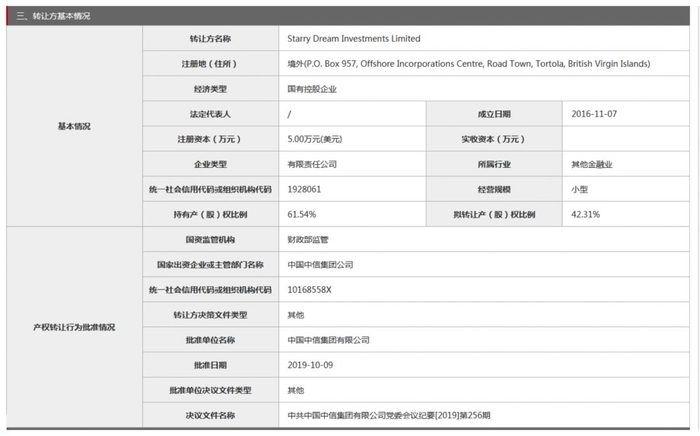
Task: Select the 财政部监管 value
Action: 308,240
